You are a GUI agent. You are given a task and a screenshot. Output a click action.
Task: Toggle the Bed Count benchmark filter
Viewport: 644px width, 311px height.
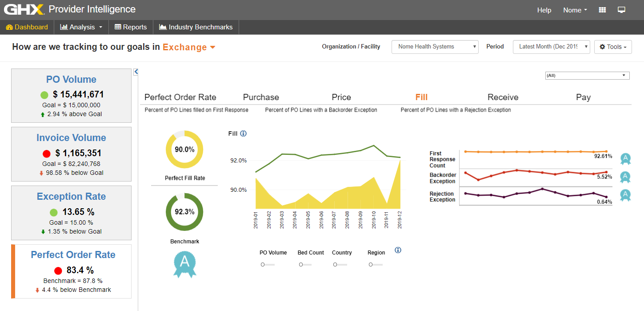click(305, 264)
